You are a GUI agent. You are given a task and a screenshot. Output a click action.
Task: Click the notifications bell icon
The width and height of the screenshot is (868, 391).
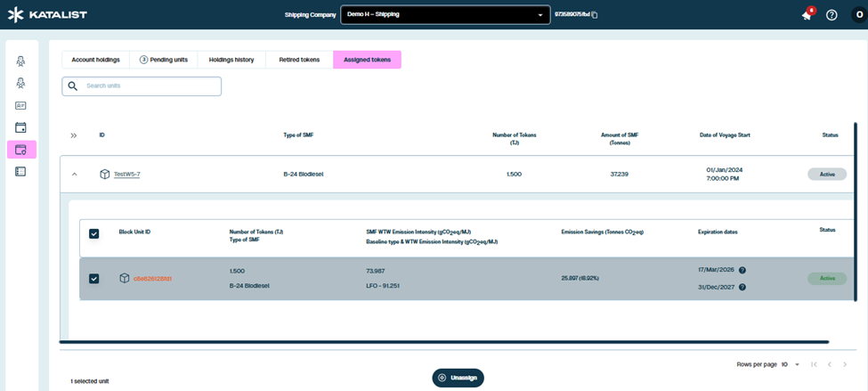click(807, 15)
